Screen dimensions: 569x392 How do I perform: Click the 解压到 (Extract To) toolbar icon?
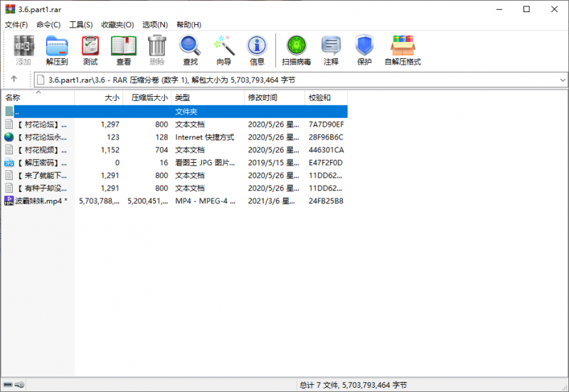click(x=56, y=50)
